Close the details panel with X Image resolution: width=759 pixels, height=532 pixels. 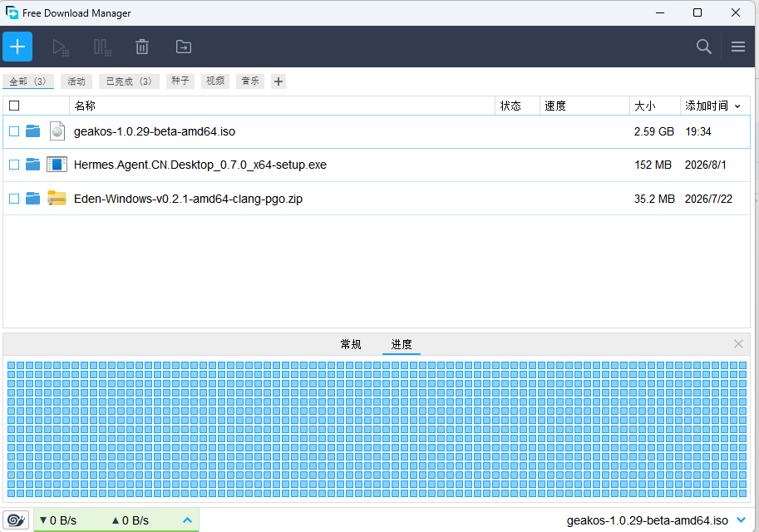point(738,343)
